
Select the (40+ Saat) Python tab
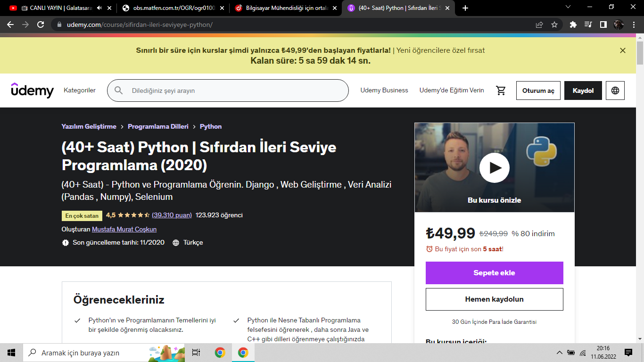[398, 8]
